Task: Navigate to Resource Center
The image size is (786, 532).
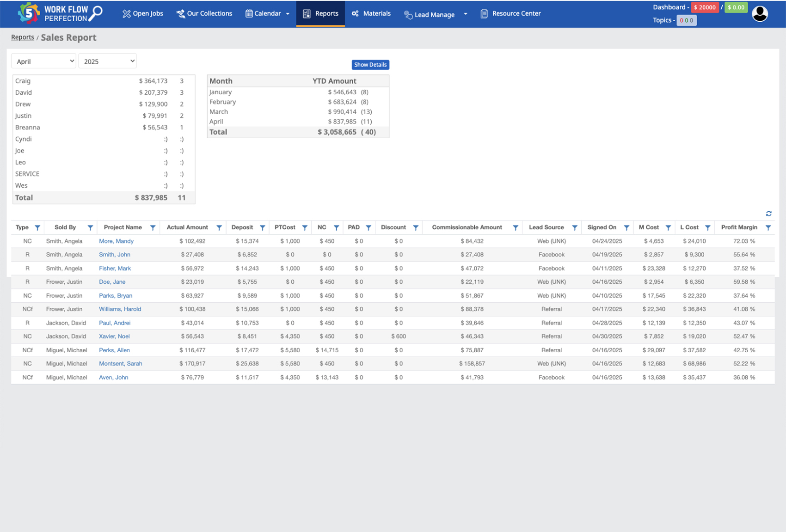Action: [x=510, y=13]
